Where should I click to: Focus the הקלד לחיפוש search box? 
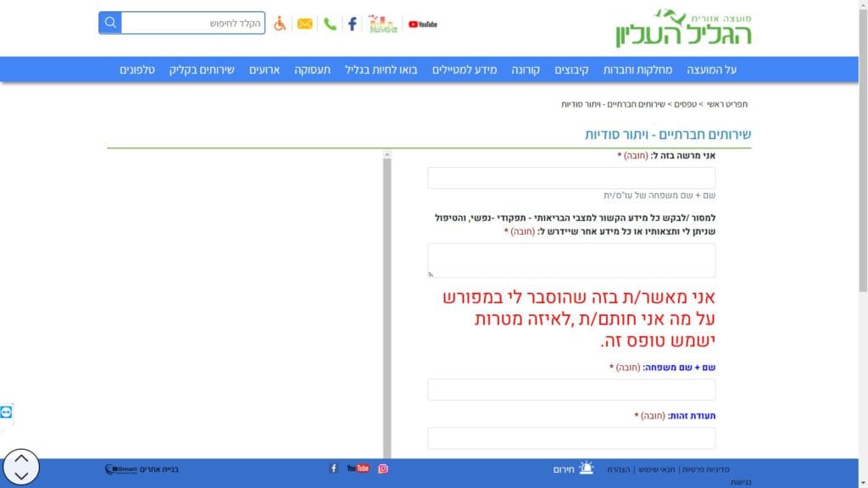click(193, 23)
